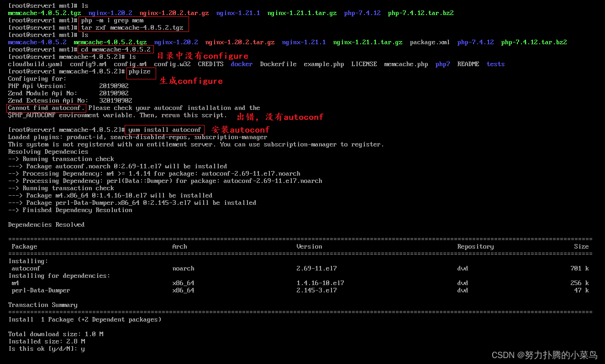Click the 'Resolving Dependencies' line

coord(48,152)
